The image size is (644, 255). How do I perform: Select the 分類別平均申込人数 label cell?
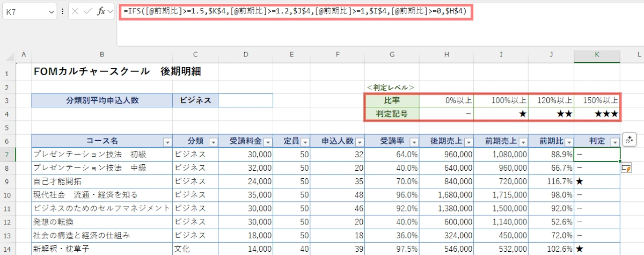coord(102,100)
